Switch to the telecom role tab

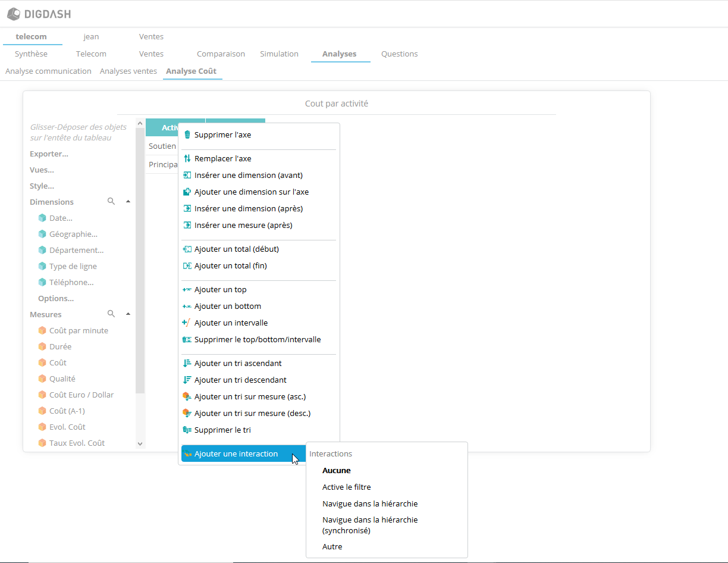point(31,36)
